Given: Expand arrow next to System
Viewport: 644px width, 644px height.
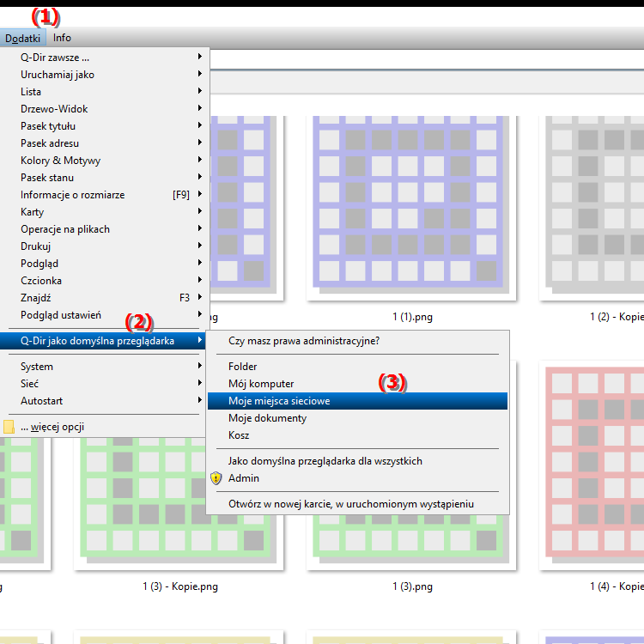Looking at the screenshot, I should tap(199, 365).
